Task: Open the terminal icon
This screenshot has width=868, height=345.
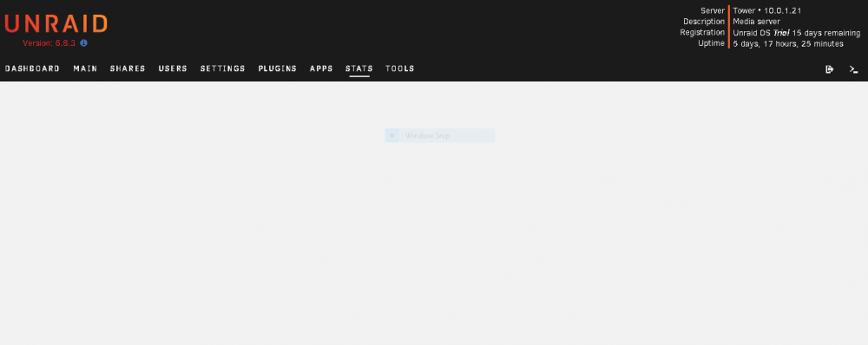Action: pyautogui.click(x=853, y=69)
